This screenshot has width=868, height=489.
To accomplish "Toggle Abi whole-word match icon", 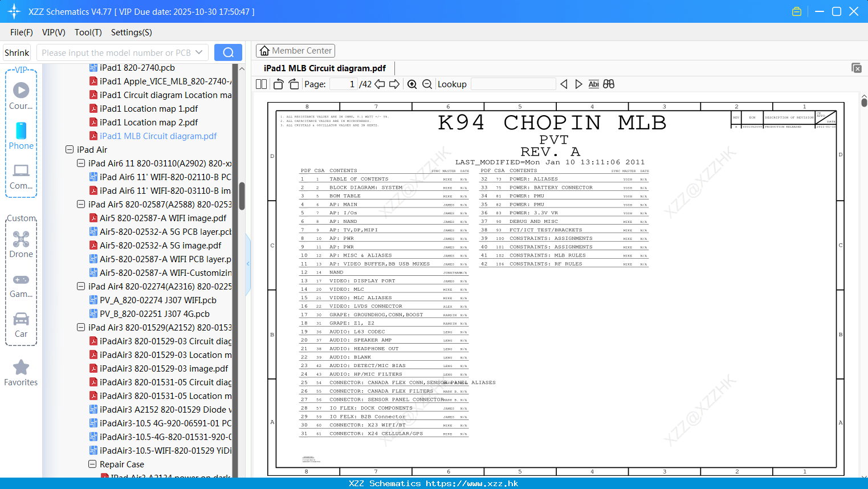I will [593, 84].
